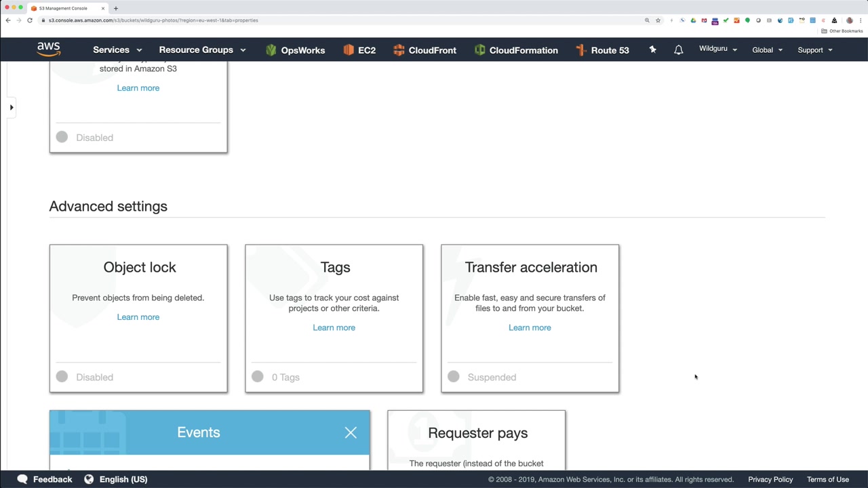Open the Chrome profile avatar
Viewport: 868px width, 488px height.
point(849,20)
